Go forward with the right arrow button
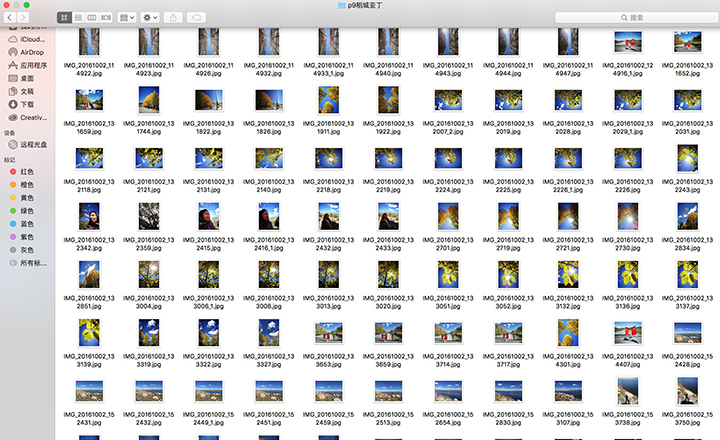 [x=22, y=17]
